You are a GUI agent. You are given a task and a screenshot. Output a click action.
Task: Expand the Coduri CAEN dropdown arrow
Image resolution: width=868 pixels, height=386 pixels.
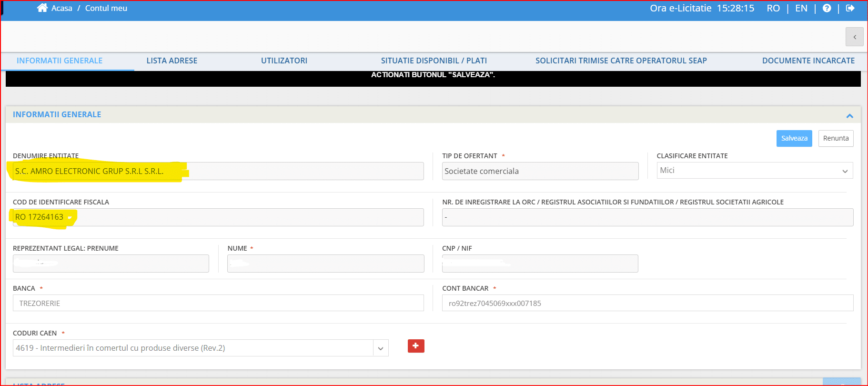click(x=381, y=348)
